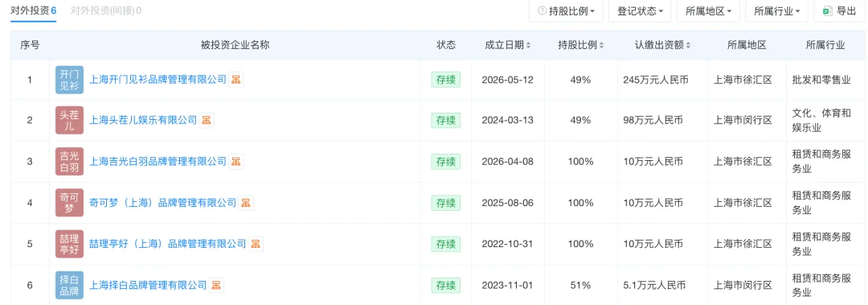The image size is (868, 305).
Task: Open link 上海头茬儿娱乐有限公司
Action: coord(143,121)
